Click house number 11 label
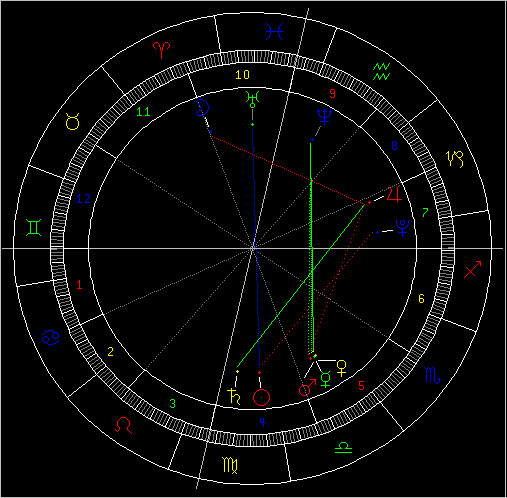The width and height of the screenshot is (507, 498). [x=143, y=112]
